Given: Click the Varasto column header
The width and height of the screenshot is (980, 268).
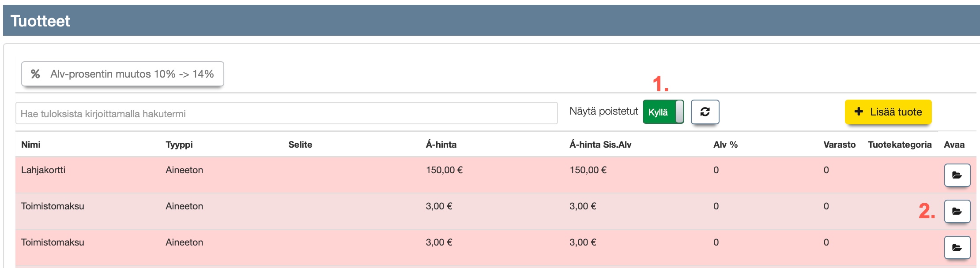Looking at the screenshot, I should pos(839,145).
